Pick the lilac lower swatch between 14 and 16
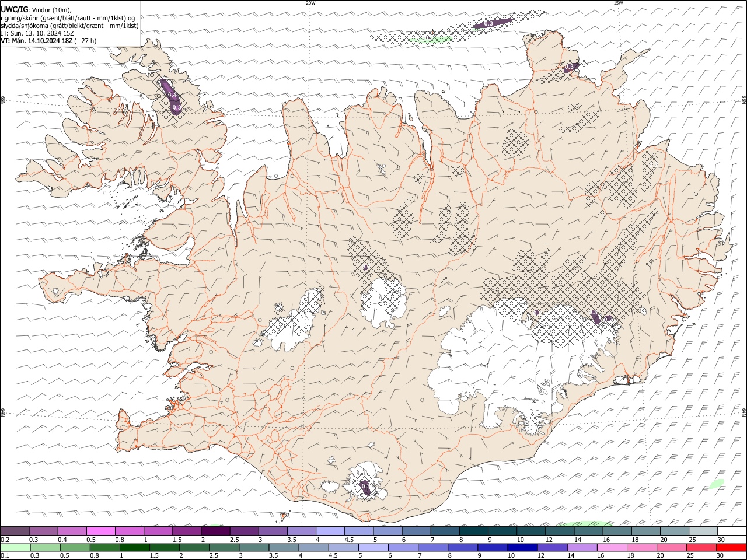The image size is (747, 560). [582, 547]
